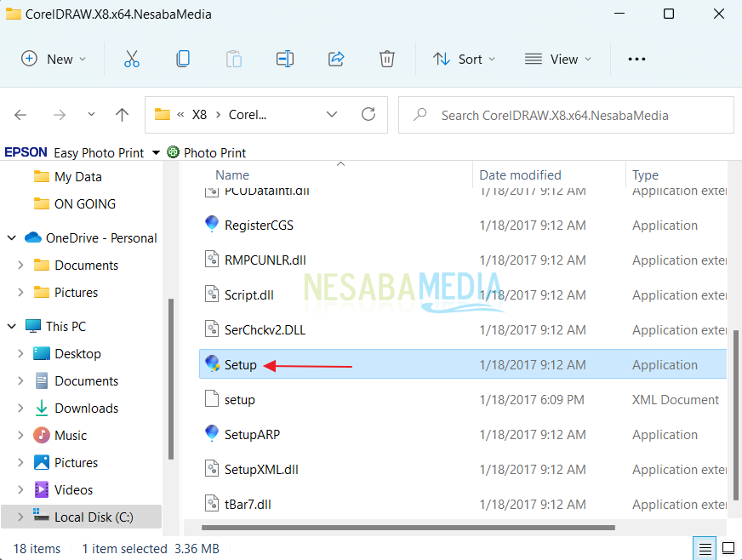742x560 pixels.
Task: Click the Delete trash icon
Action: coord(386,60)
